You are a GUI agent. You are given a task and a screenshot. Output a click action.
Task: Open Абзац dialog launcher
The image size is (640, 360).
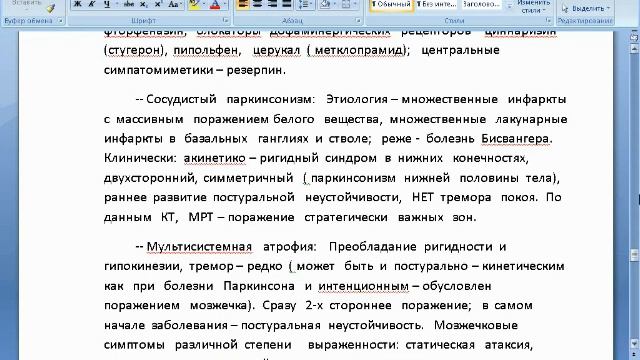click(x=358, y=20)
